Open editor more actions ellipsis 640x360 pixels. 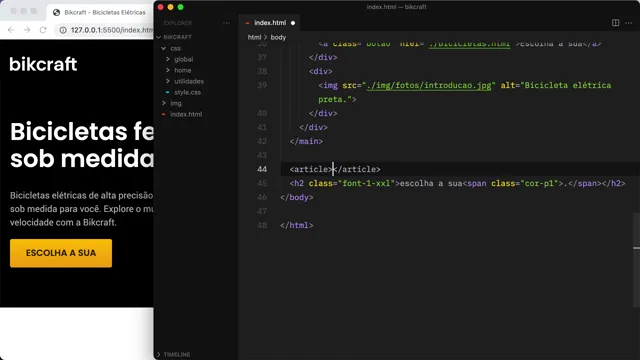pyautogui.click(x=628, y=23)
